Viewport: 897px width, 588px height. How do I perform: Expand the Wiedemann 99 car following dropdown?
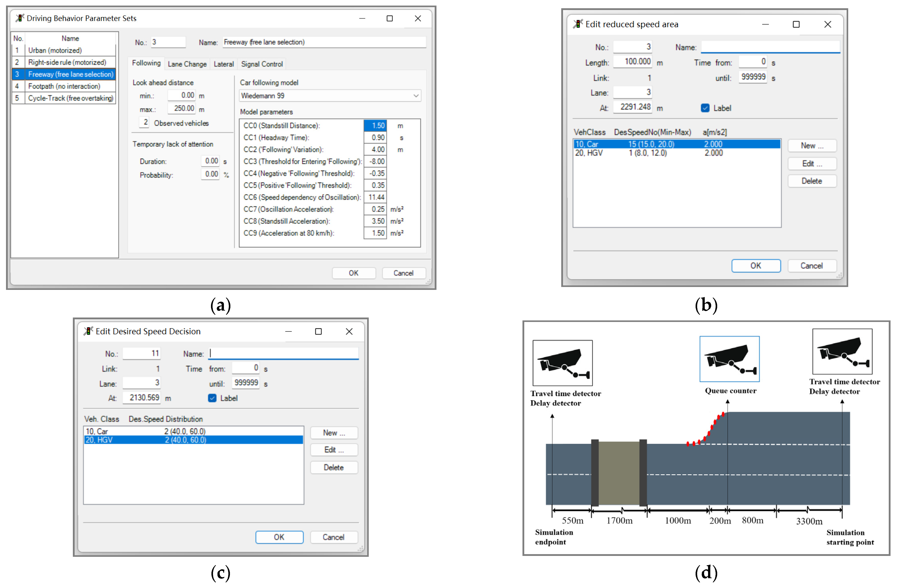pos(416,96)
